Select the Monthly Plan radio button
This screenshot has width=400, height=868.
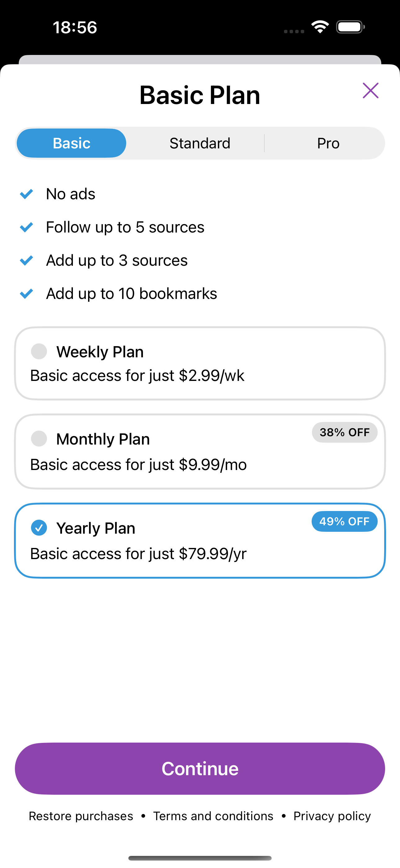pyautogui.click(x=39, y=439)
